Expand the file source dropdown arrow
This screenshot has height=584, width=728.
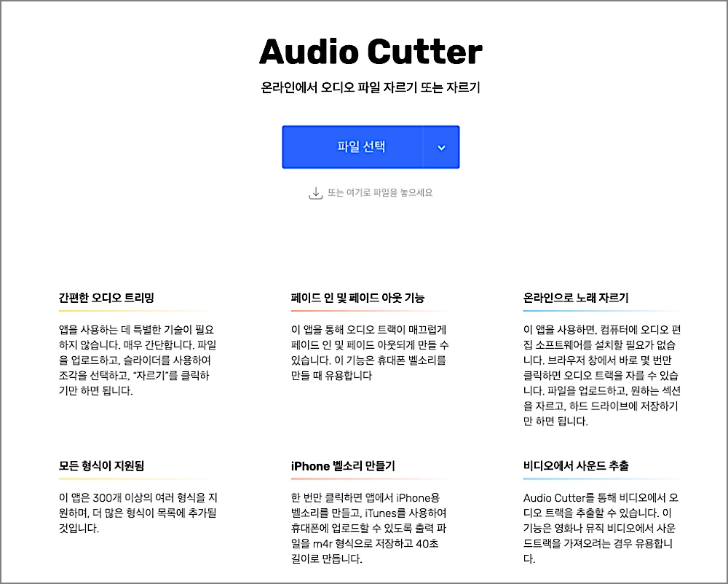coord(441,147)
